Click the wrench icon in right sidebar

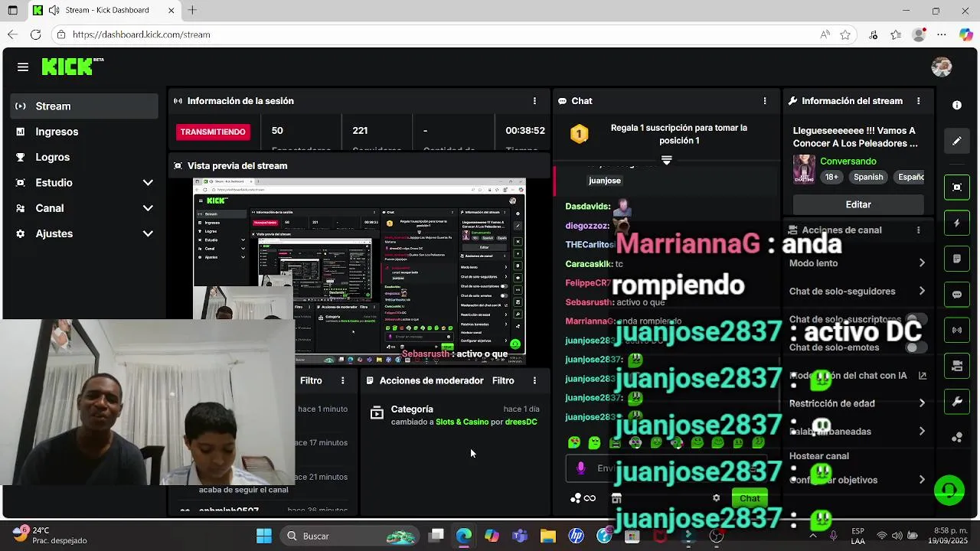click(957, 402)
